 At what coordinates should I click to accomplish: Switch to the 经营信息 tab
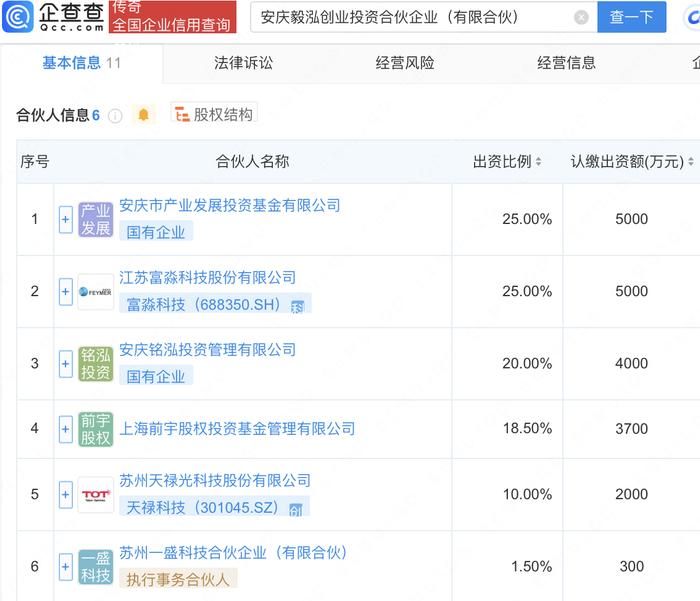point(567,63)
